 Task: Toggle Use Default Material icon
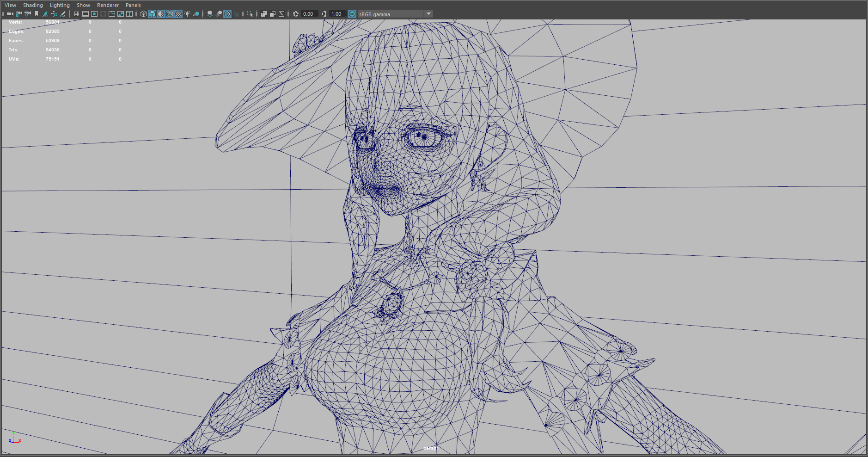(161, 14)
